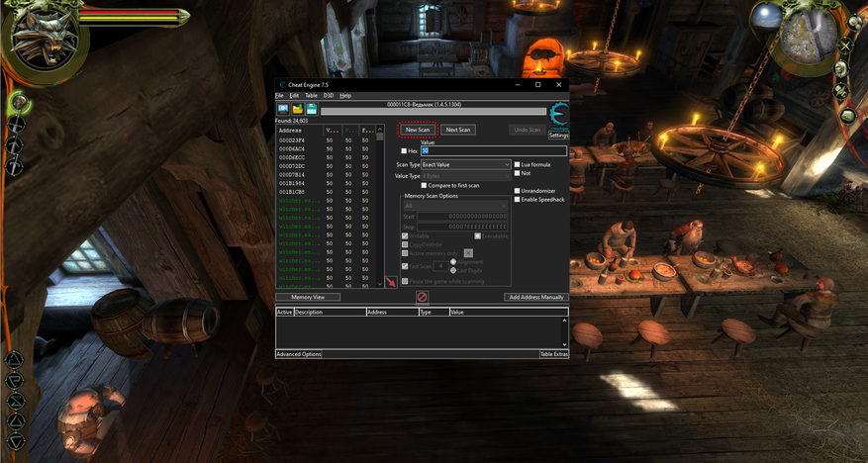Click Add Address Manually
This screenshot has height=463, width=868.
coord(536,297)
